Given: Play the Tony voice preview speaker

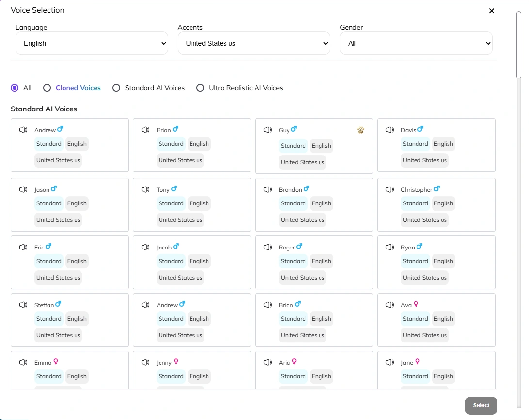Looking at the screenshot, I should tap(145, 190).
